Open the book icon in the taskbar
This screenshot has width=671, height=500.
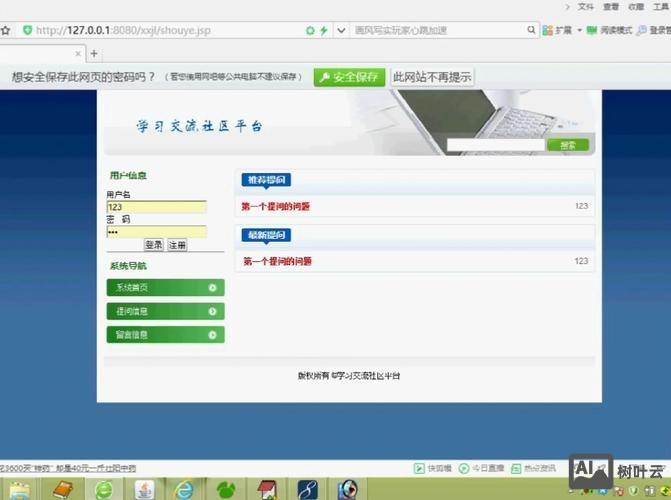point(62,489)
